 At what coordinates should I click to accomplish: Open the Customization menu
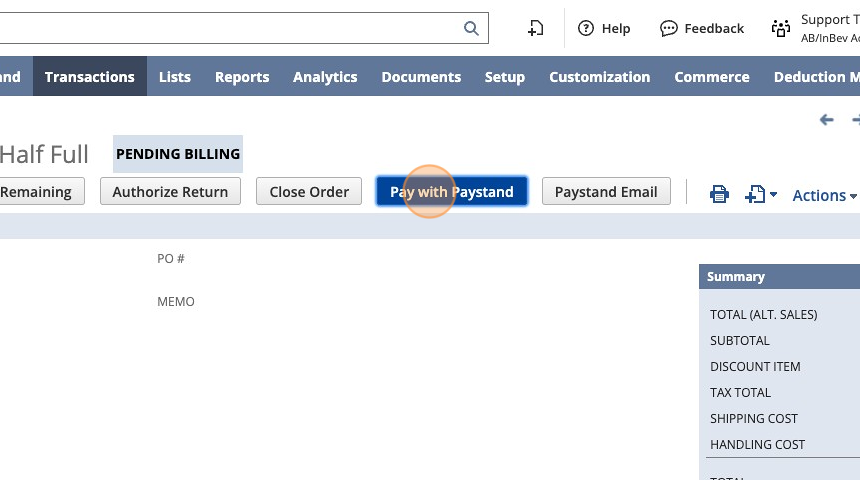(x=599, y=76)
